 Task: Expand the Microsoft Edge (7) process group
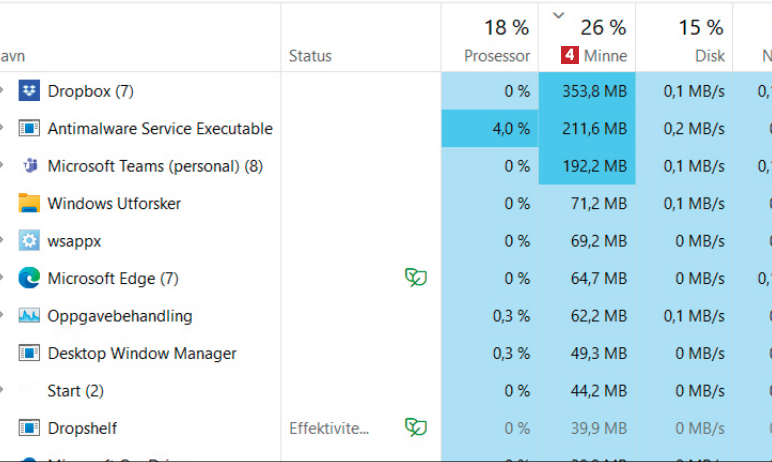[x=3, y=278]
